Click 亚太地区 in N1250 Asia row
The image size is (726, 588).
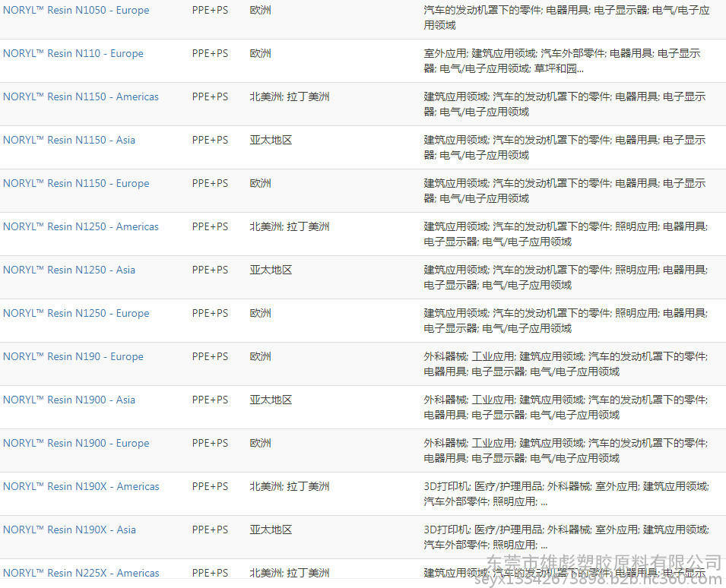[x=271, y=270]
